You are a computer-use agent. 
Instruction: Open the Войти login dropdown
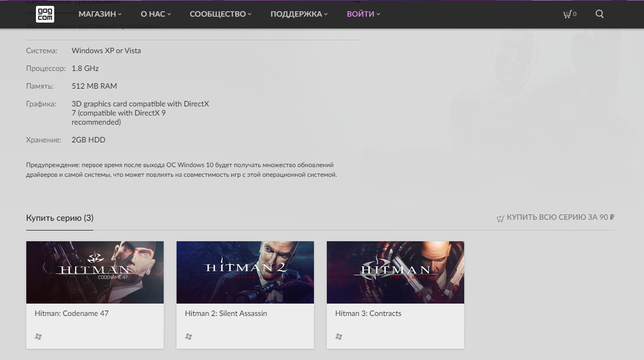[363, 14]
